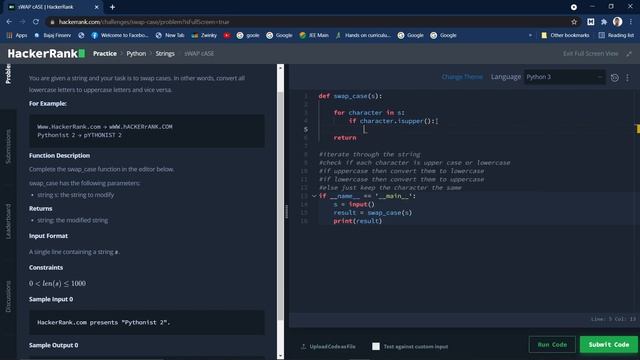Screen dimensions: 640x360
Task: Click the address bar URL
Action: coord(144,22)
